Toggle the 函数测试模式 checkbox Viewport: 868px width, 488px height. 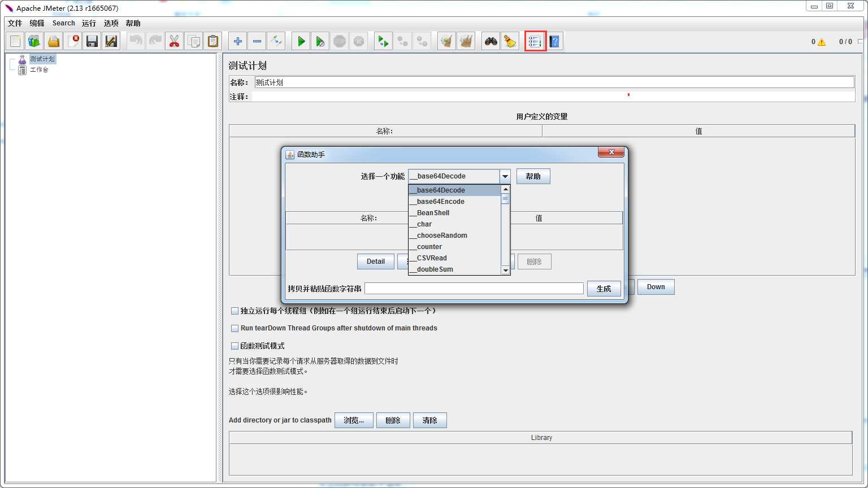[235, 346]
